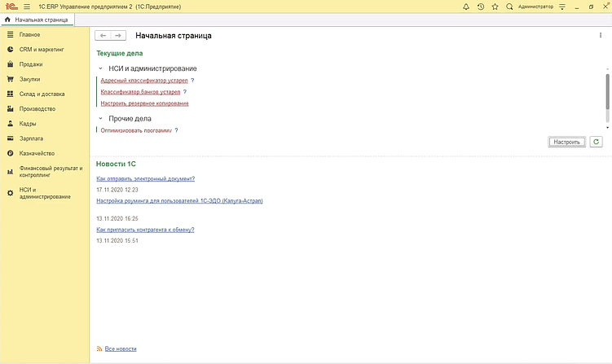Screen dimensions: 612x364
Task: Click the Зарплата card icon
Action: (11, 138)
